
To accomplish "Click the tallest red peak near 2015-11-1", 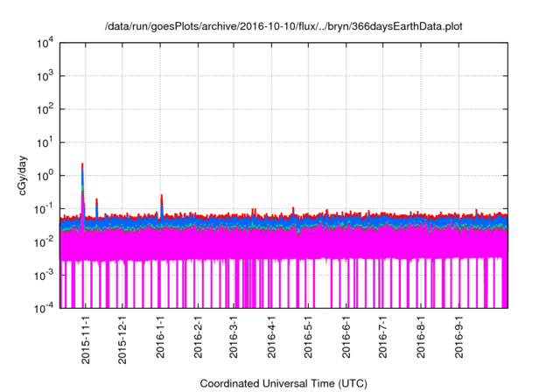I will 82,164.
